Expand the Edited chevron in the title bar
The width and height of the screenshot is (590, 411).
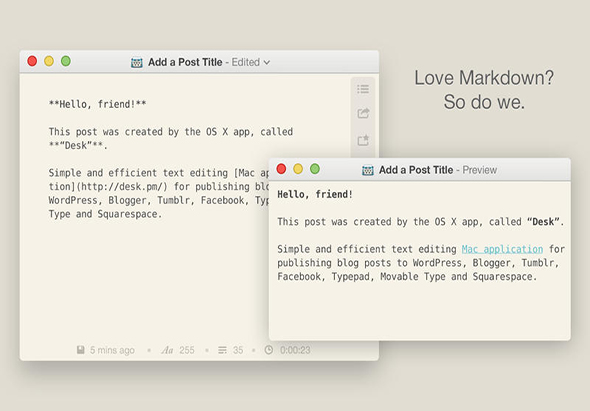tap(267, 62)
